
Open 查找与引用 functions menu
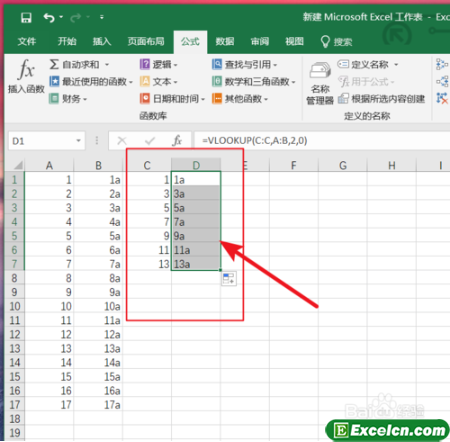(245, 64)
